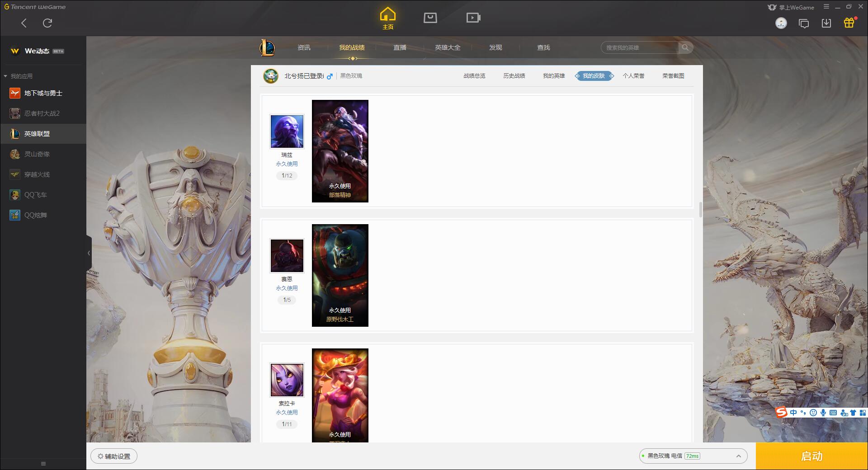Open 掌上WeGame mobile link
The image size is (868, 470).
point(791,7)
